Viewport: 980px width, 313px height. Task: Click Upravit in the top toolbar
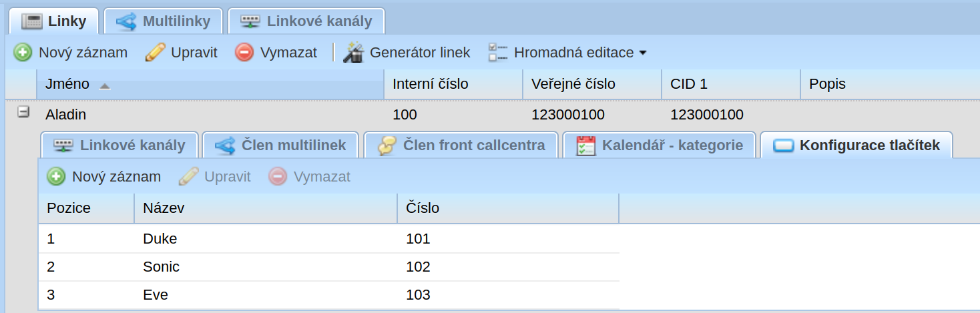(181, 52)
